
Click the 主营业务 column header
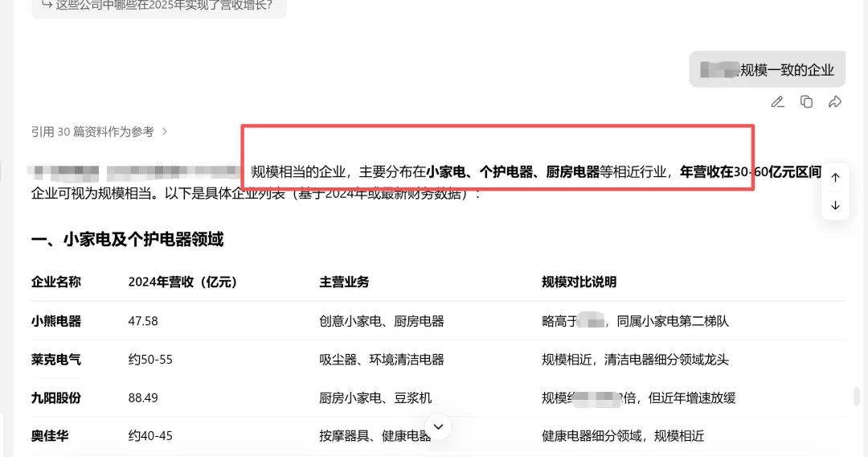[x=344, y=282]
